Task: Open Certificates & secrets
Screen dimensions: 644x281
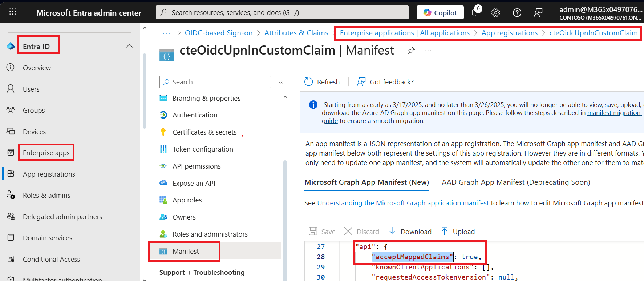Action: (204, 132)
